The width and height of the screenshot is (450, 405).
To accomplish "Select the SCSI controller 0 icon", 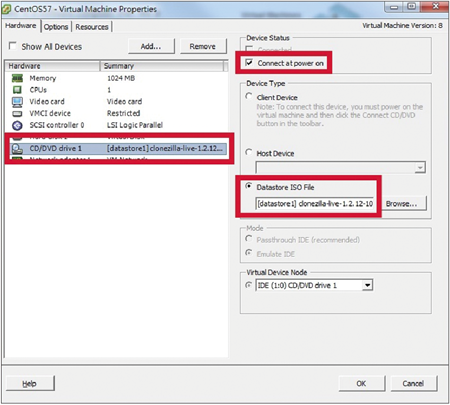I will (x=17, y=125).
